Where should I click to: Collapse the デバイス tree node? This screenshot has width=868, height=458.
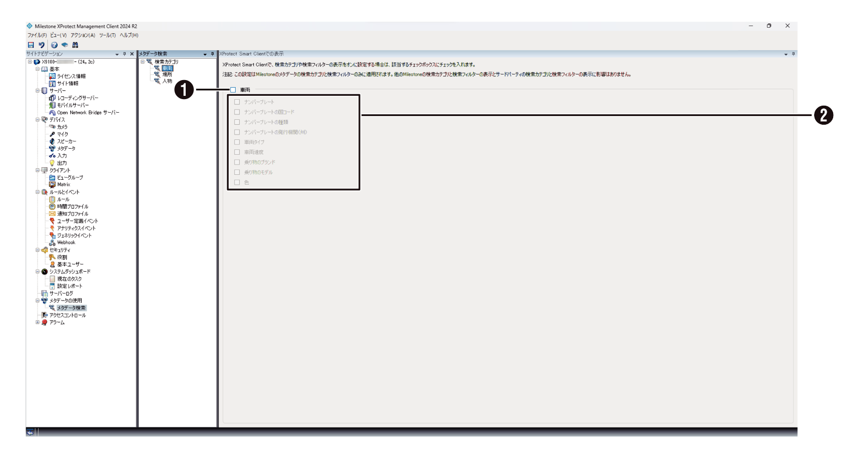coord(38,120)
